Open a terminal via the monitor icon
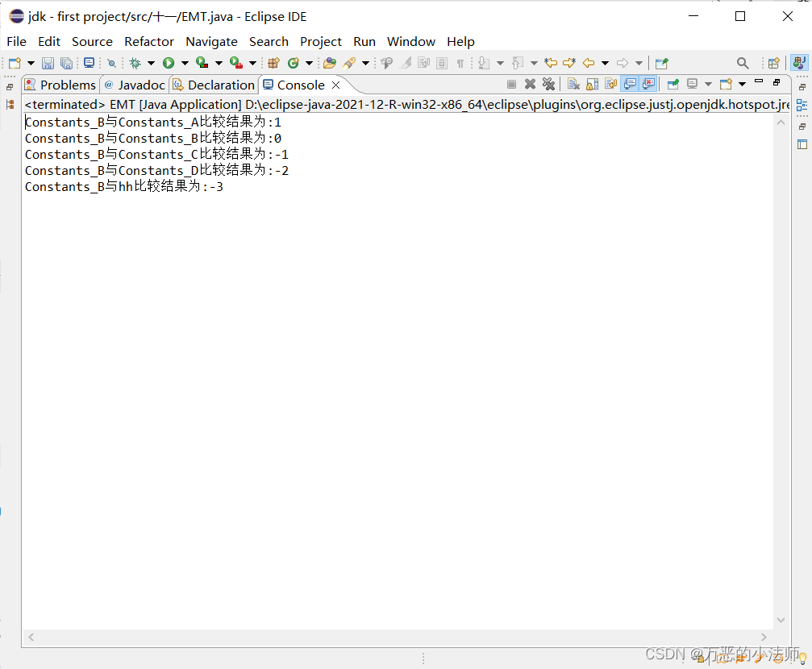The height and width of the screenshot is (669, 812). [x=89, y=63]
